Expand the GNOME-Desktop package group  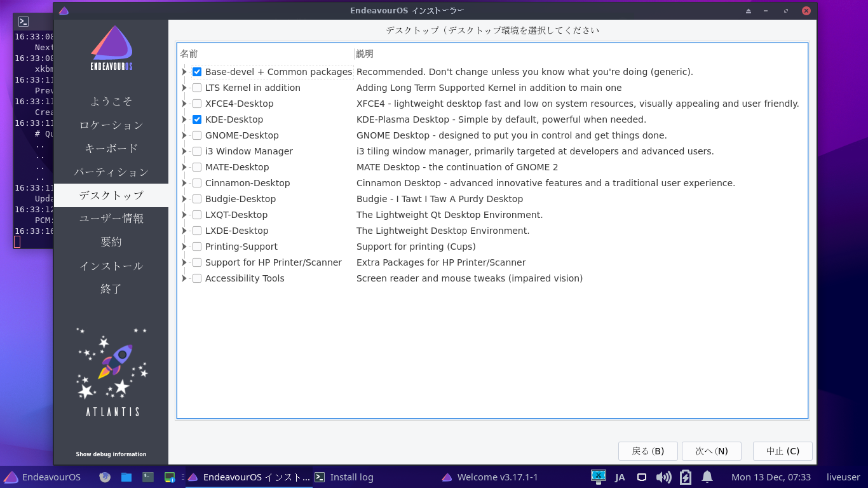(x=184, y=135)
